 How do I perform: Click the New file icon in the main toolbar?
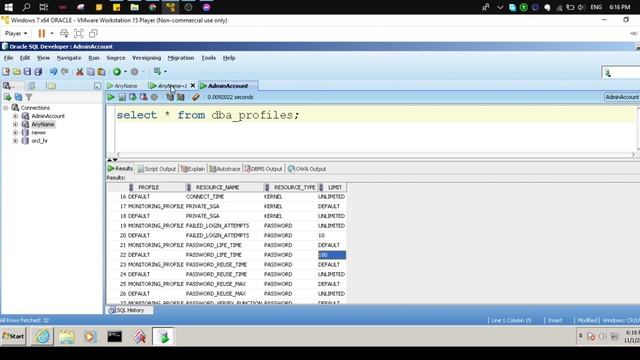[x=6, y=72]
